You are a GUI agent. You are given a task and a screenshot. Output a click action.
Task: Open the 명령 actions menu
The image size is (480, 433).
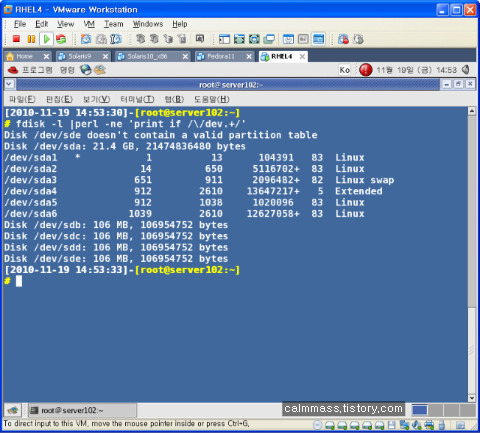(67, 70)
